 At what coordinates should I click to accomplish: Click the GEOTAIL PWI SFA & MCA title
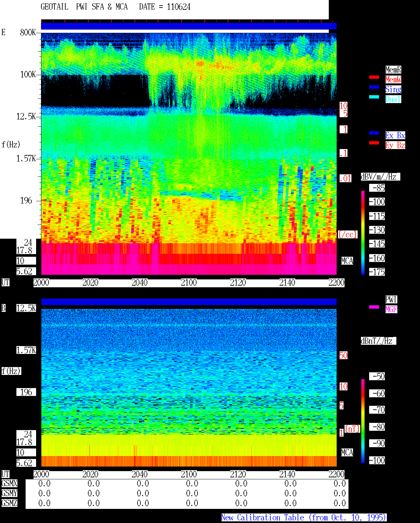(x=84, y=7)
